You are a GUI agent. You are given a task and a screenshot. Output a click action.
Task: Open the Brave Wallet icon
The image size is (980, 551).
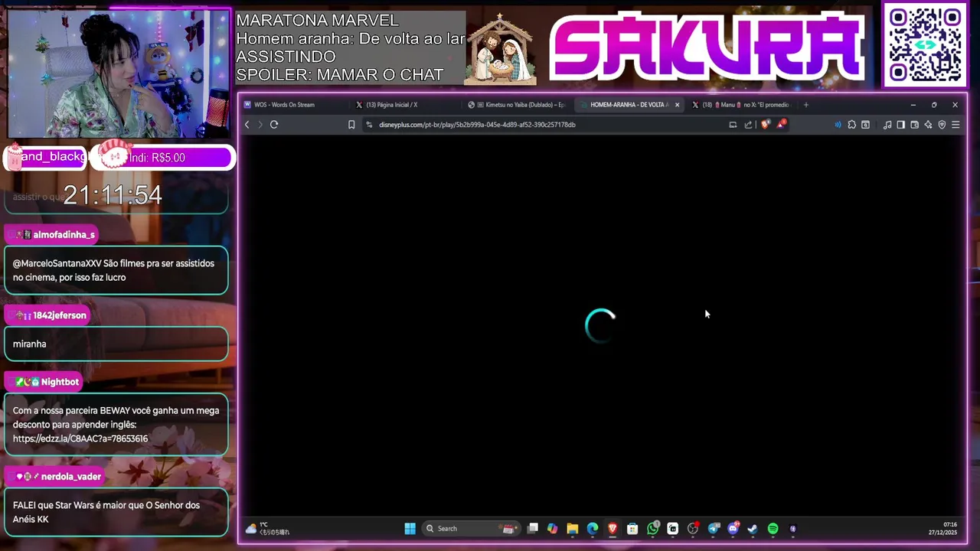coord(914,125)
